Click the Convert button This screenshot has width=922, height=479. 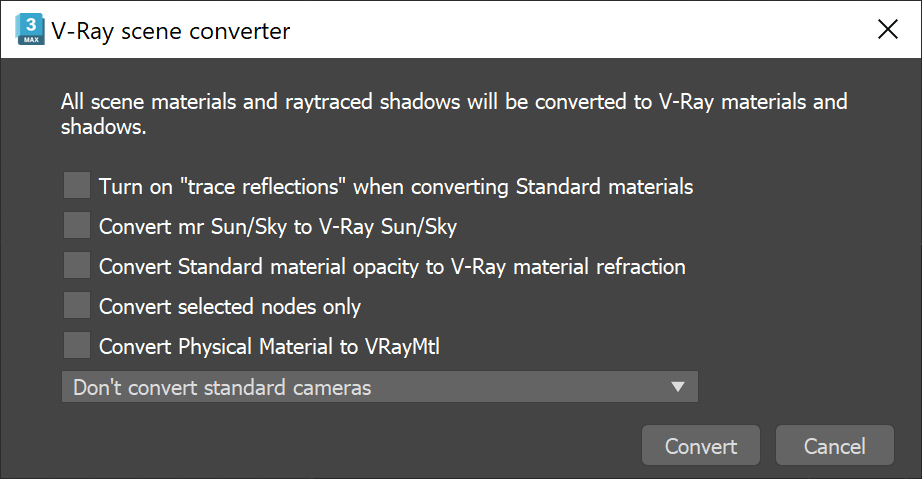[x=701, y=445]
